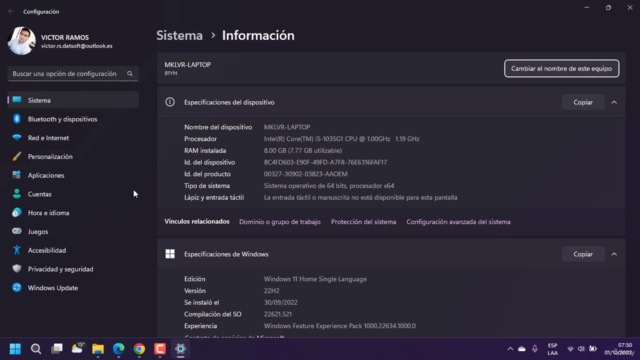The width and height of the screenshot is (640, 360).
Task: Click the back arrow in Configuración
Action: click(11, 11)
